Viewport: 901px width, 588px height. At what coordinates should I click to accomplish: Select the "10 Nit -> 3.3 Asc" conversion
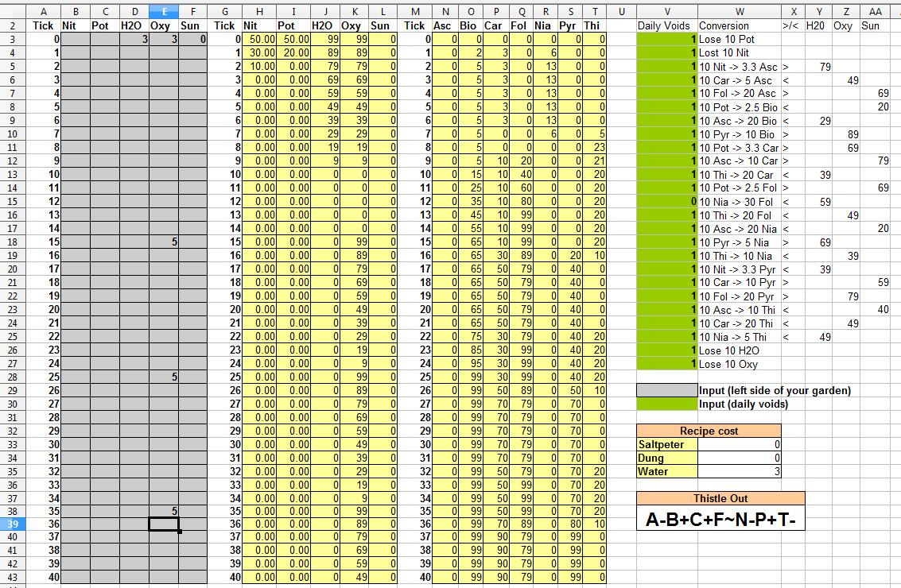click(x=740, y=66)
